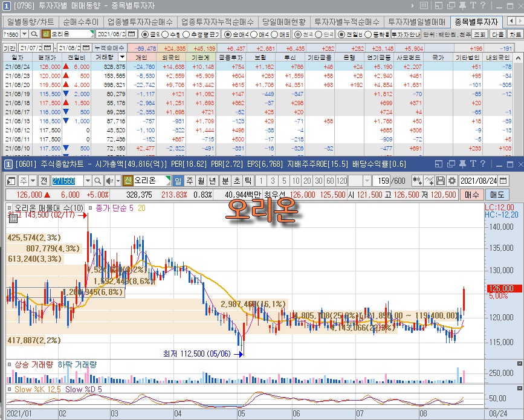Image resolution: width=524 pixels, height=420 pixels.
Task: Click the pin icon in investor window title bar
Action: [462, 5]
